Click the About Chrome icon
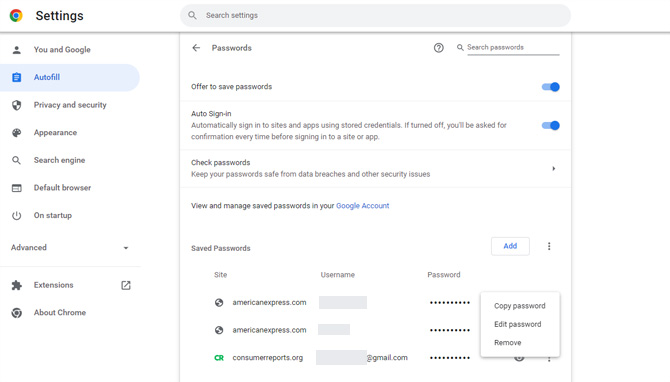The height and width of the screenshot is (382, 670). 17,313
